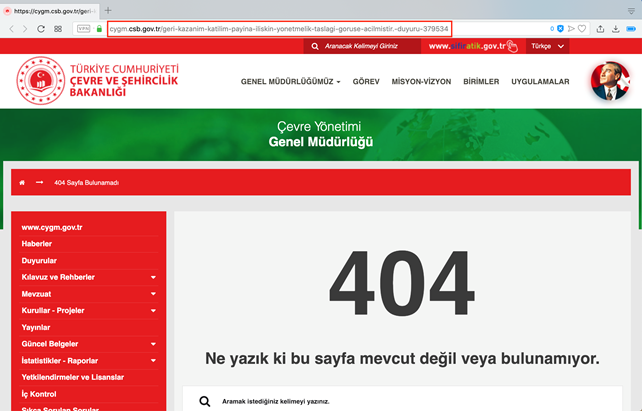Screen dimensions: 642x411
Task: Open the Duyurular sidebar link
Action: (39, 260)
